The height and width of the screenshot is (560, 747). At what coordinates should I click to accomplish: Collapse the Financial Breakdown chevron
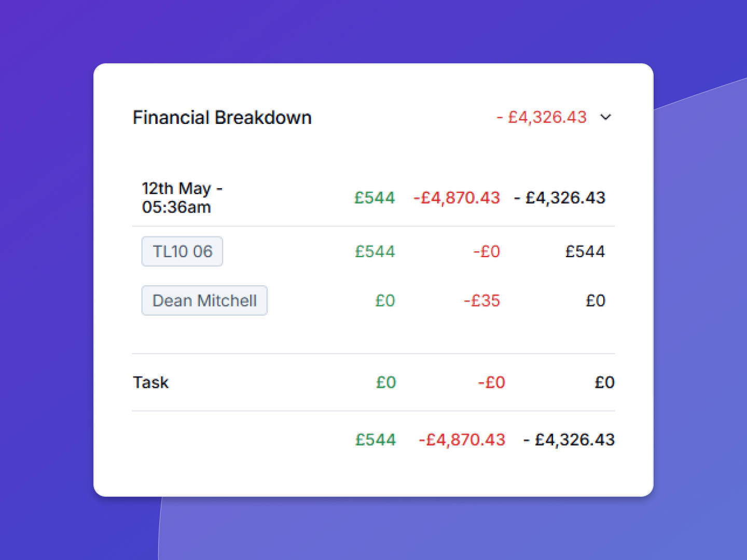605,117
